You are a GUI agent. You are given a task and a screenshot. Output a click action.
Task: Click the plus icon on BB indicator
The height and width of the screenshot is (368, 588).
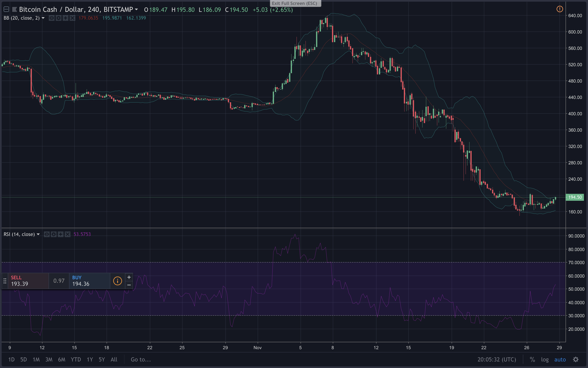[65, 18]
